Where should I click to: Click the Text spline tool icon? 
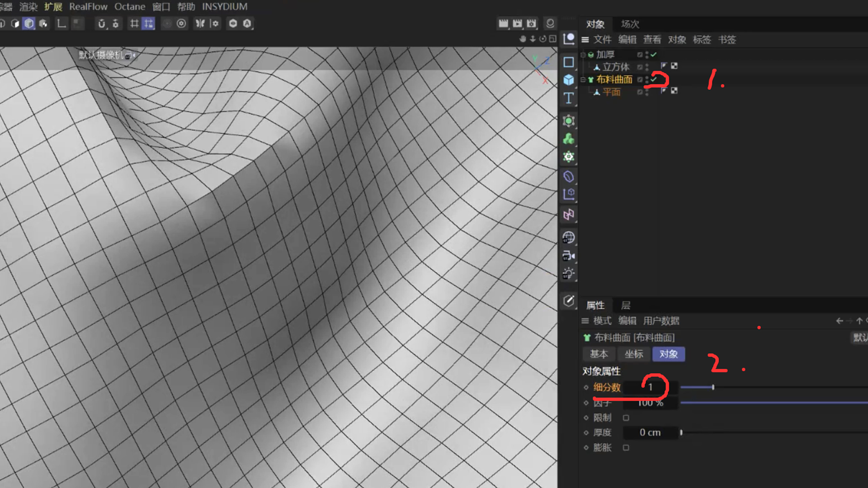click(569, 98)
